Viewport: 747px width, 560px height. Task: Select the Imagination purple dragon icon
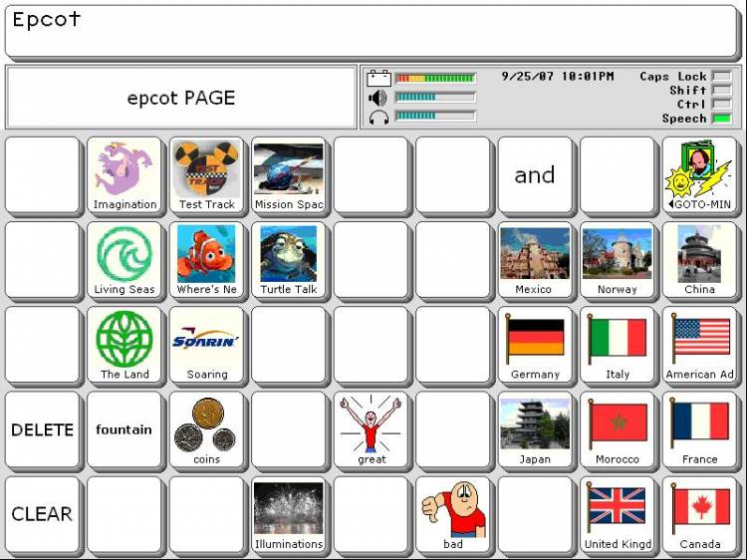point(124,175)
